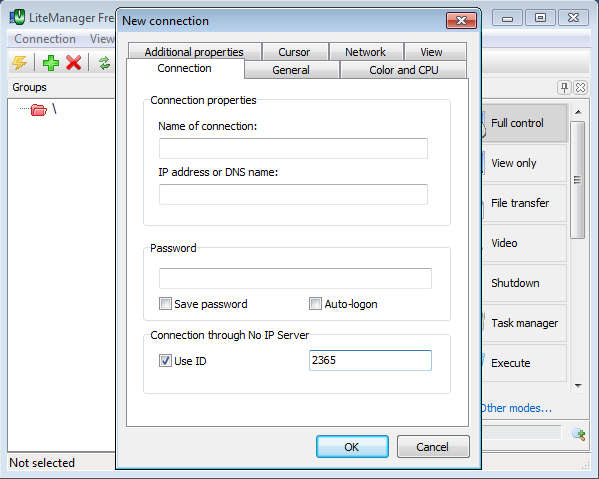Click the lightning bolt connect icon

pyautogui.click(x=19, y=63)
